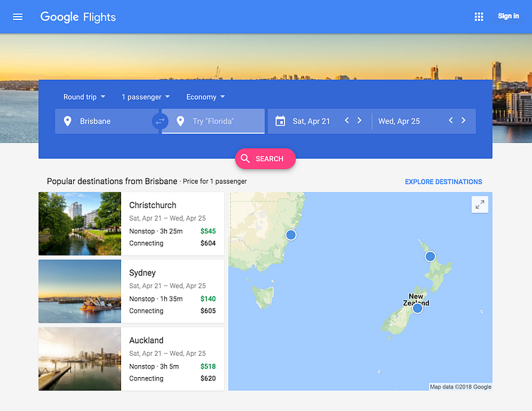The width and height of the screenshot is (532, 411).
Task: Click the Wed, Apr 25 return date
Action: [x=399, y=121]
